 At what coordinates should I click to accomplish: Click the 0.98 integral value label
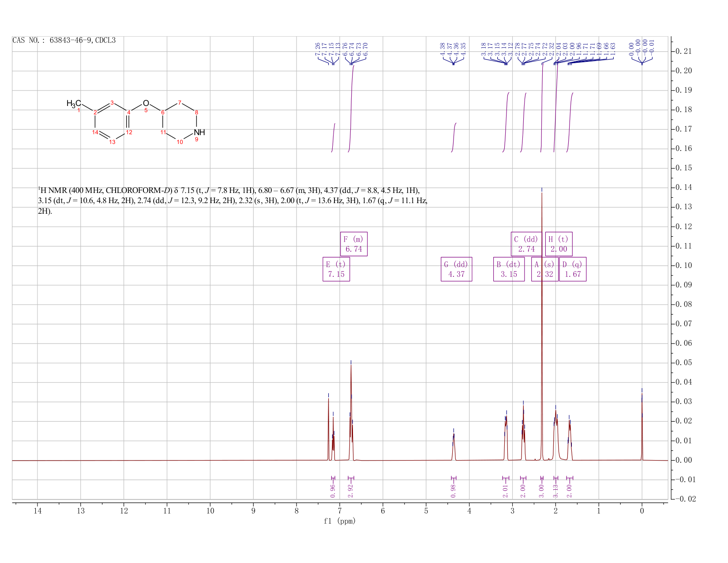[x=453, y=491]
